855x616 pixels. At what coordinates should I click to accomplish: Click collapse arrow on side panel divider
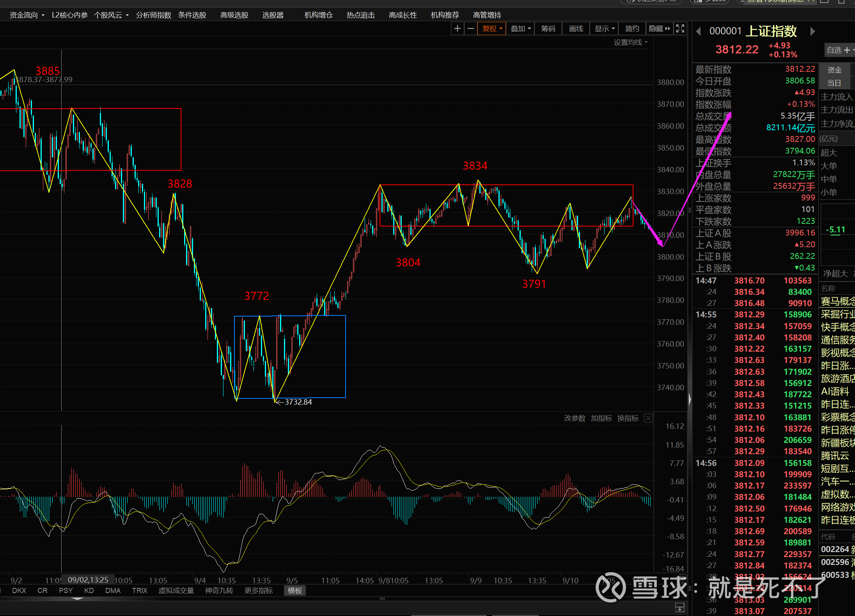tap(690, 399)
